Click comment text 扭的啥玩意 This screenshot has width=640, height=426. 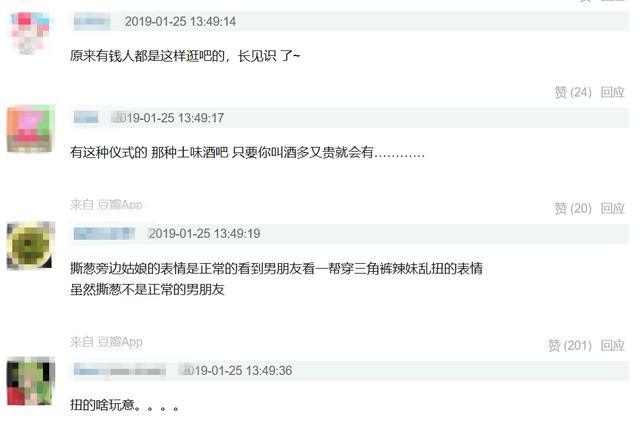coord(102,405)
